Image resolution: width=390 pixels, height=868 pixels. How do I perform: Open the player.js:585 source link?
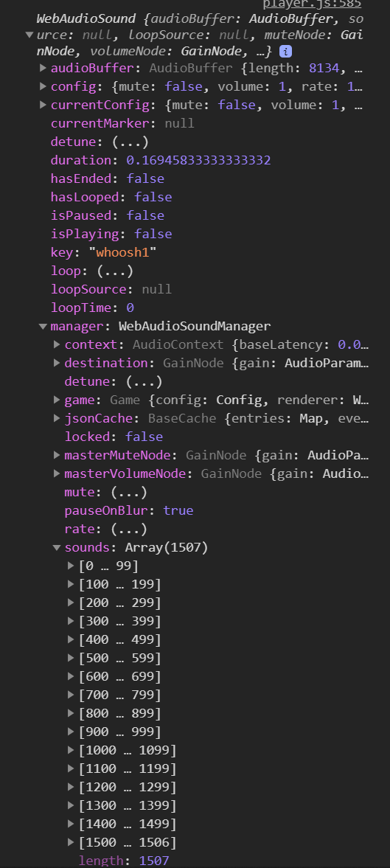point(312,4)
